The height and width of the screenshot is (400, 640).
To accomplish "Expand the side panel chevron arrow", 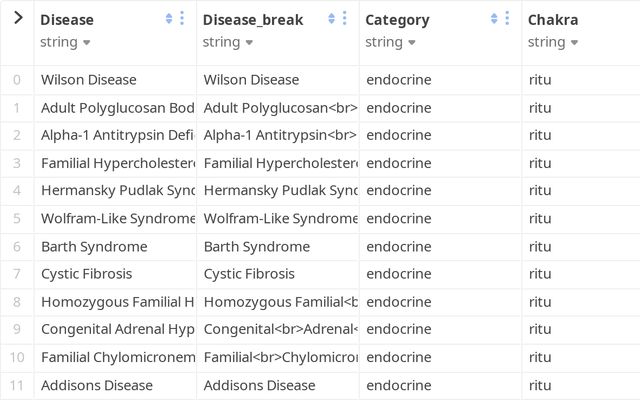I will click(18, 18).
